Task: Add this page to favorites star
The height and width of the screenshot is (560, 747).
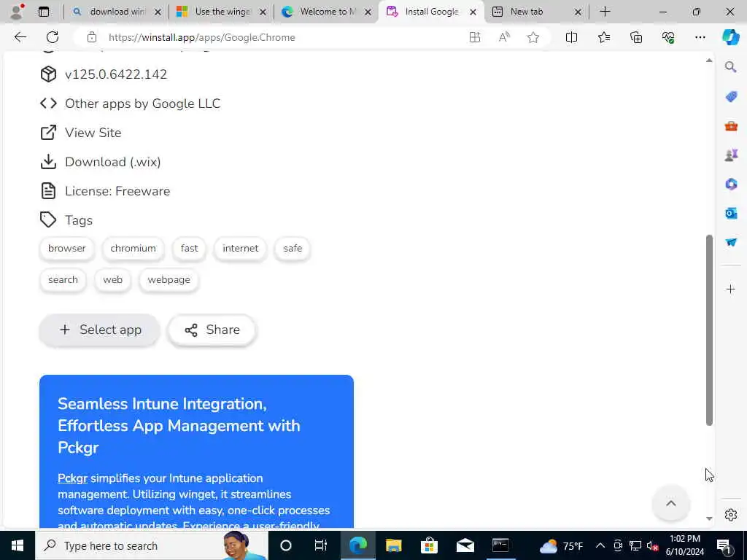Action: coord(533,37)
